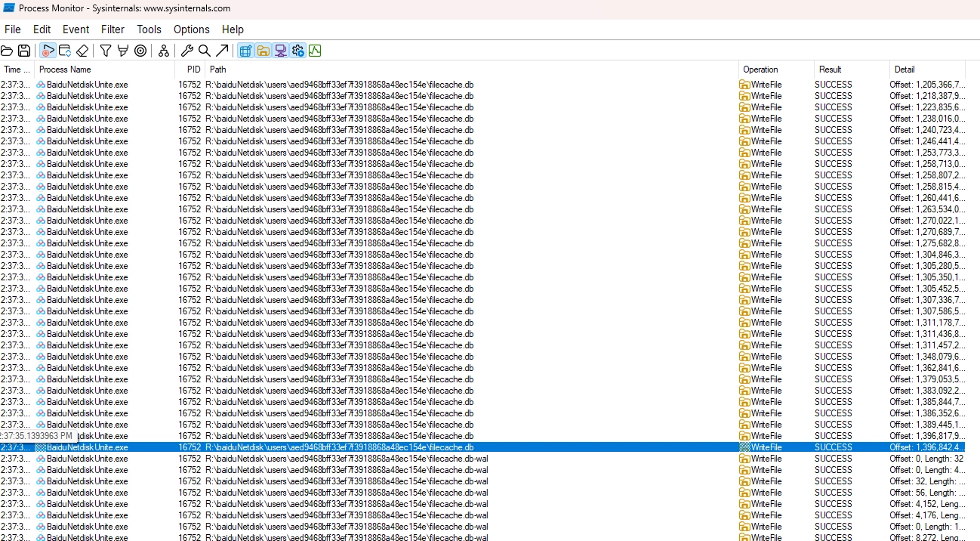This screenshot has height=541, width=980.
Task: Click the wrench toolbar icon
Action: 187,51
